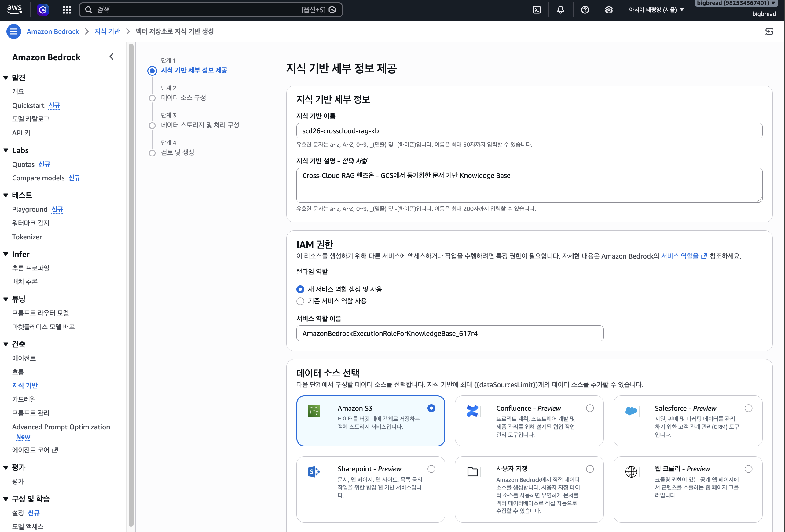Screen dimensions: 785x532
Task: Open the settings gear in the top bar
Action: [609, 10]
